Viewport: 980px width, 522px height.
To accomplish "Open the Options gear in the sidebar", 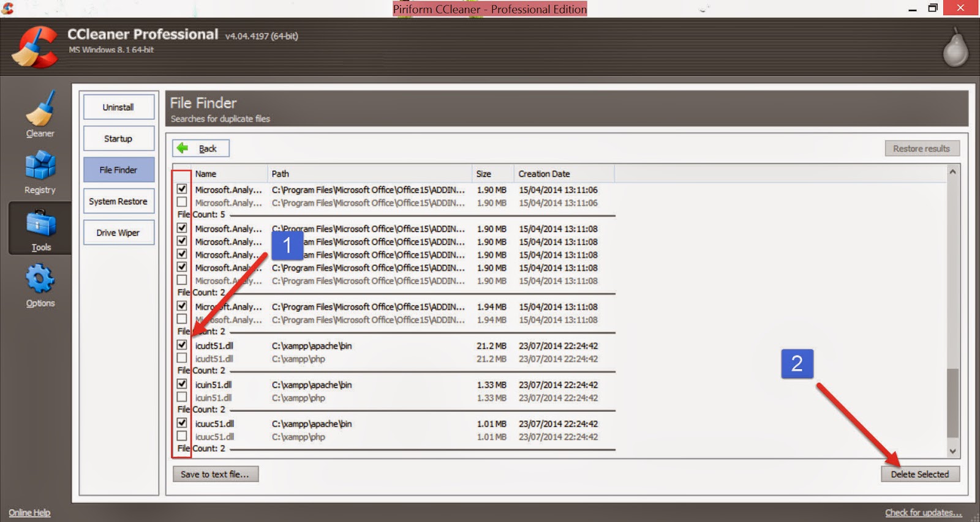I will (x=40, y=286).
